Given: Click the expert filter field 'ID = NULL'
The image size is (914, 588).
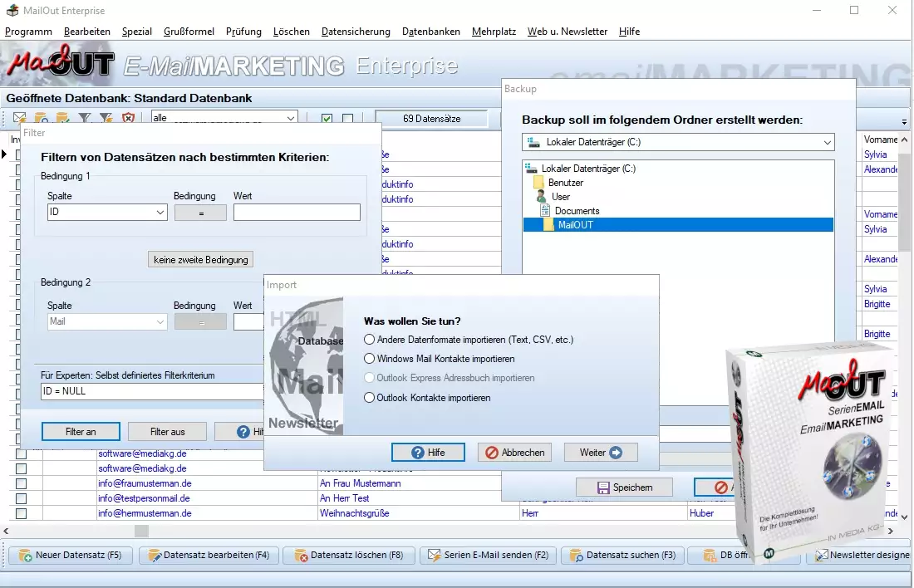Looking at the screenshot, I should point(153,391).
